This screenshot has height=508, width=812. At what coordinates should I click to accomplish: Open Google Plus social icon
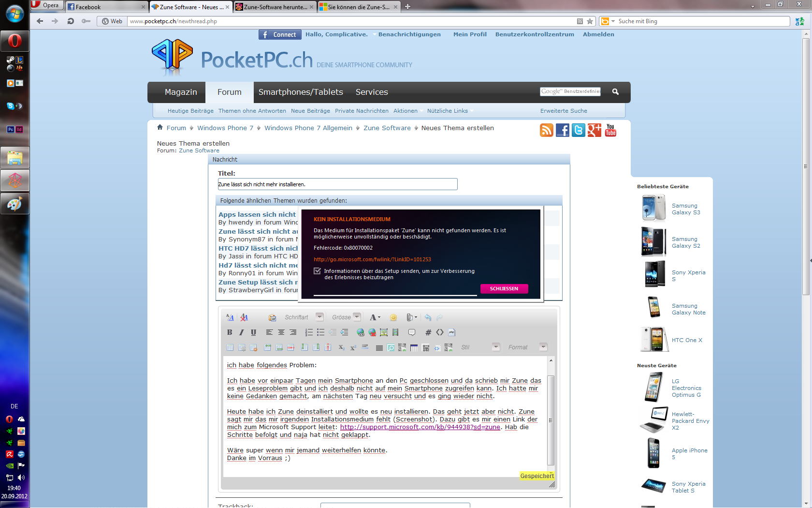click(594, 130)
